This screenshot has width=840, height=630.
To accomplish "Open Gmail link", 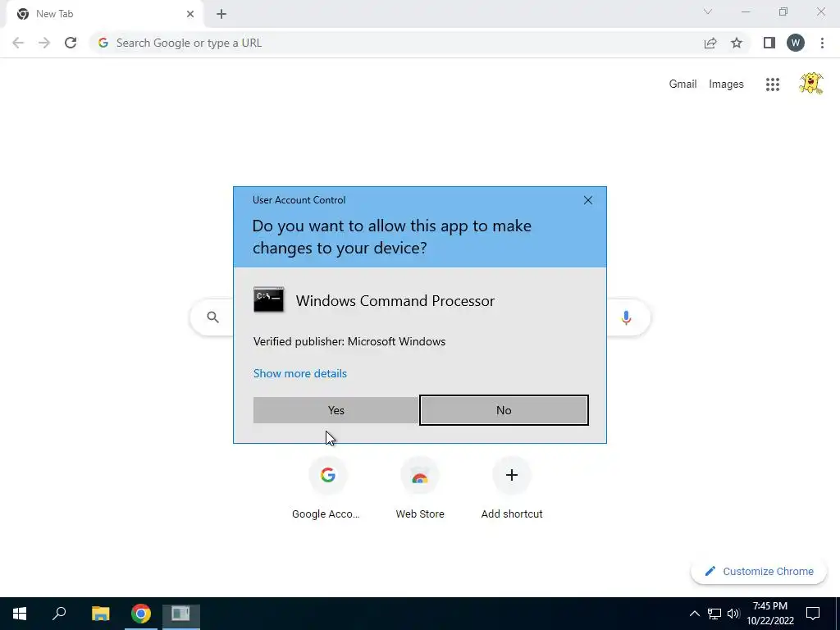I will [x=682, y=84].
